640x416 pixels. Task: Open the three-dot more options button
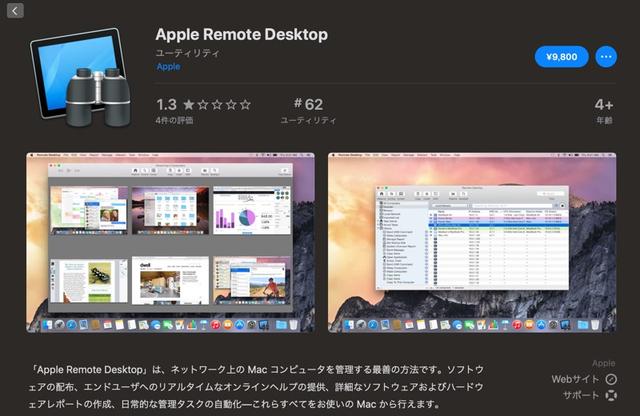tap(606, 57)
